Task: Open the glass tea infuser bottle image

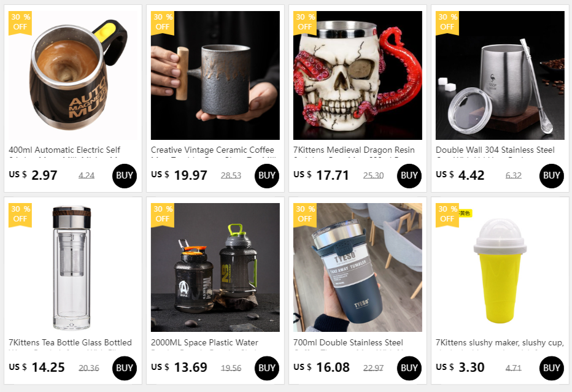Action: pos(73,267)
